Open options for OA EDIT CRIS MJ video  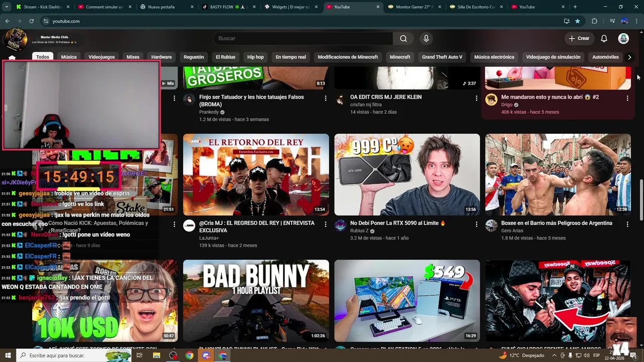click(476, 99)
